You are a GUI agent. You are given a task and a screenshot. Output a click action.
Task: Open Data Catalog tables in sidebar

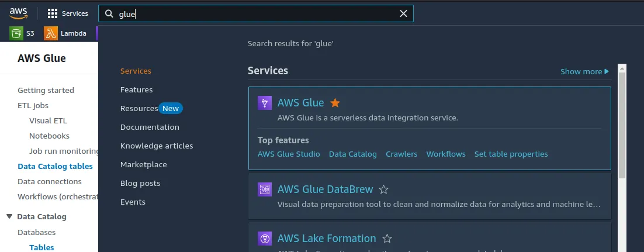(x=55, y=166)
